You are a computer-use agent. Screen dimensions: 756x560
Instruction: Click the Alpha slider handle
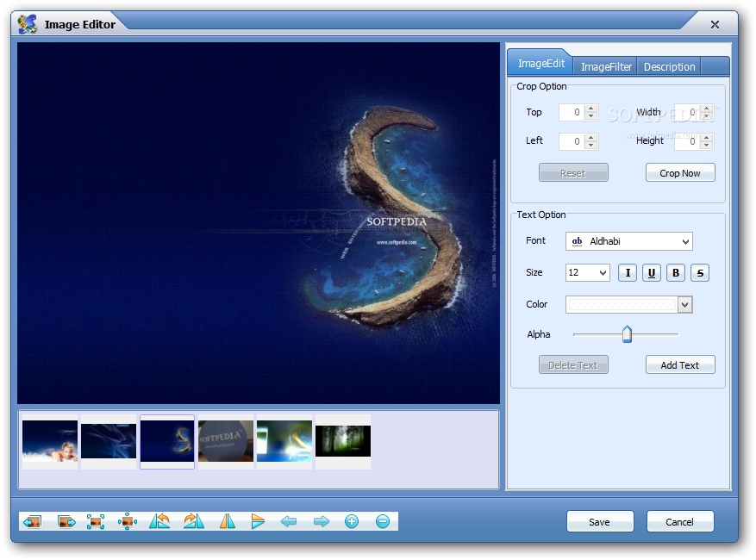627,334
